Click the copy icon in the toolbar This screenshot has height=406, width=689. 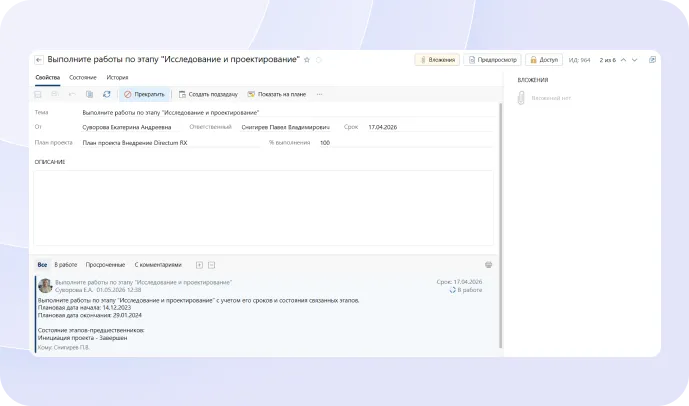coord(89,94)
